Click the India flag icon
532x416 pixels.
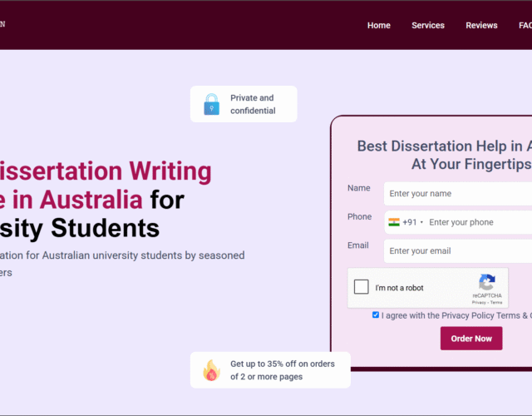(x=394, y=222)
